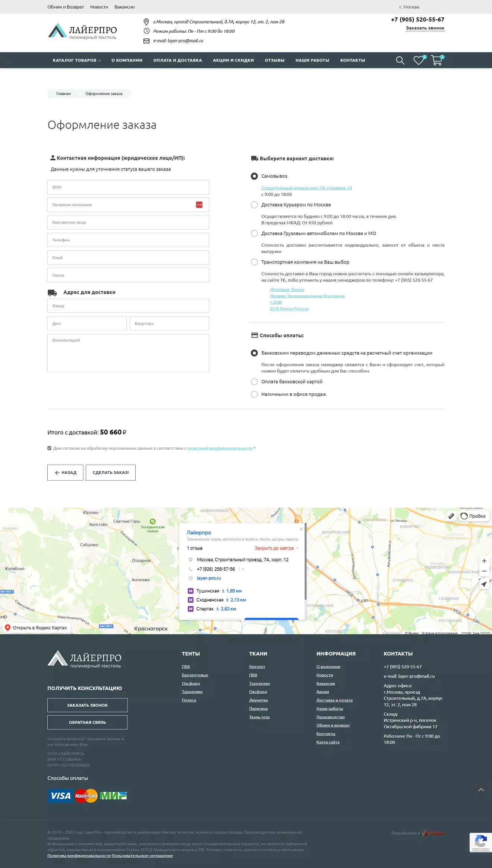Open Оплата и доставка menu item
Image resolution: width=492 pixels, height=868 pixels.
177,60
